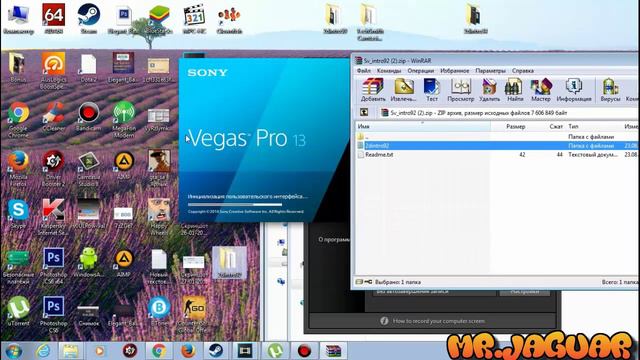Switch to Bandicam via taskbar red record icon
The width and height of the screenshot is (640, 360).
click(x=304, y=351)
